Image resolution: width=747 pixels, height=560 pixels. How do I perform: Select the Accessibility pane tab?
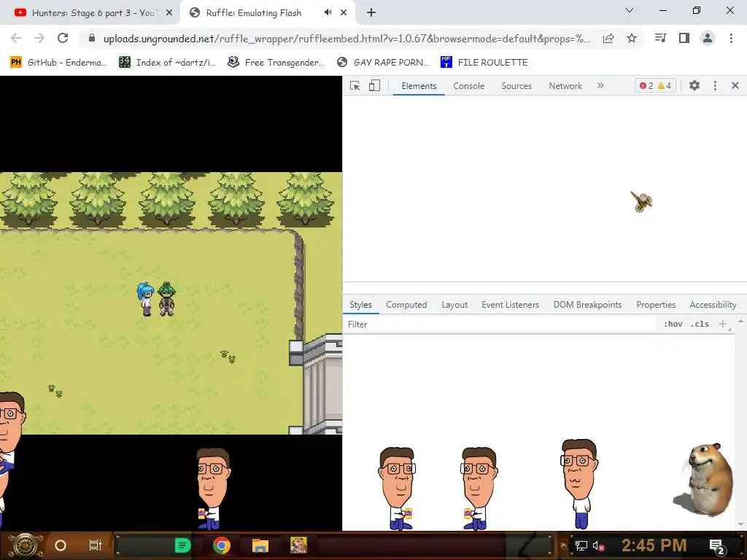(x=713, y=305)
